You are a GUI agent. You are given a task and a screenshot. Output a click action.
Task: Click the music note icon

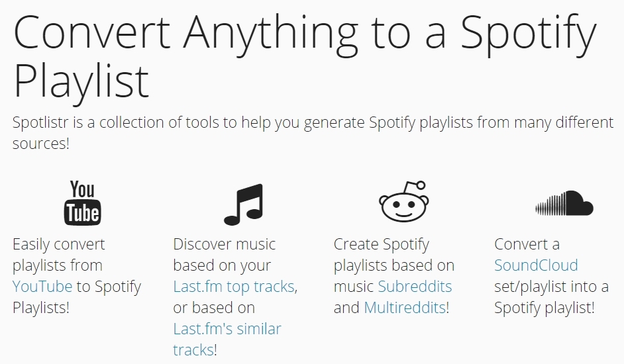(x=243, y=204)
